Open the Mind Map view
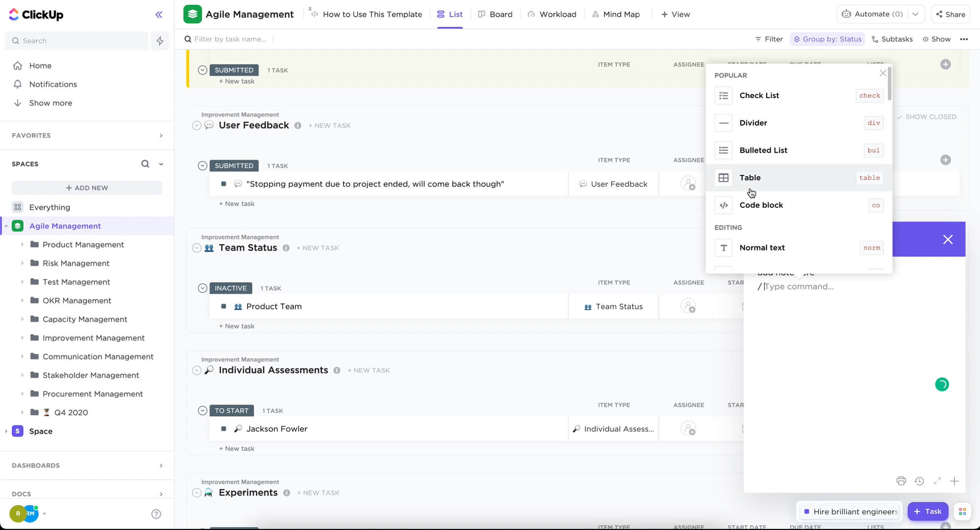 coord(616,14)
